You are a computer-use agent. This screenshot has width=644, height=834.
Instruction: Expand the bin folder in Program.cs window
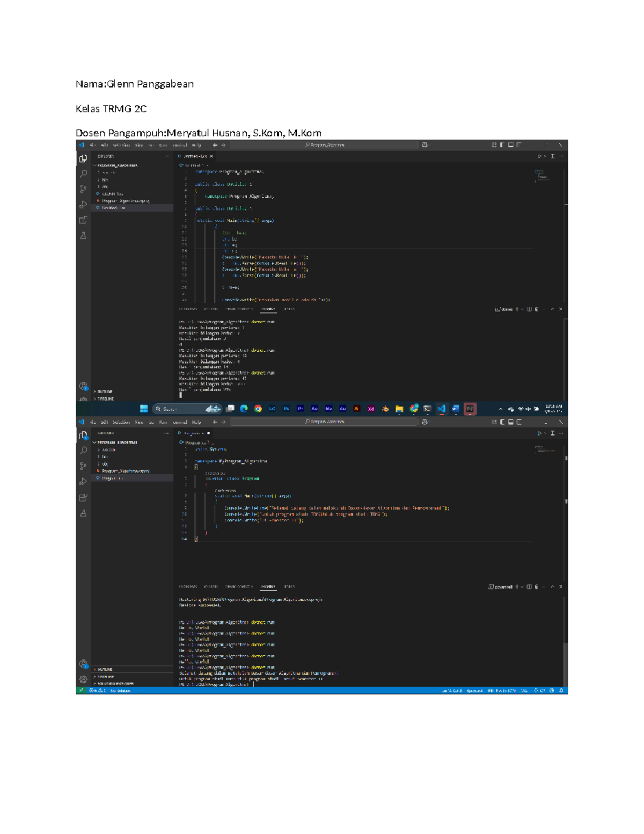(x=133, y=456)
